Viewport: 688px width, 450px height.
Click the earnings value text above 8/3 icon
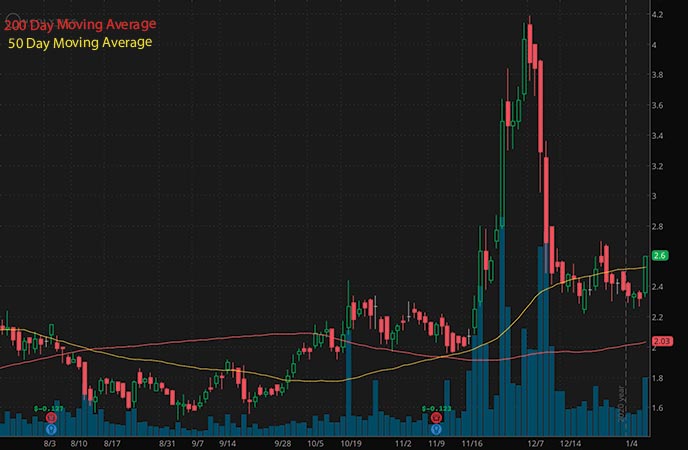pos(50,408)
